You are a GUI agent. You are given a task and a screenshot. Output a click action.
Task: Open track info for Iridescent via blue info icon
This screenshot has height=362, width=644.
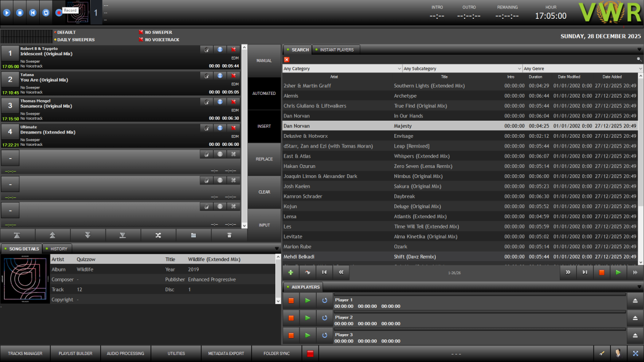coord(220,49)
